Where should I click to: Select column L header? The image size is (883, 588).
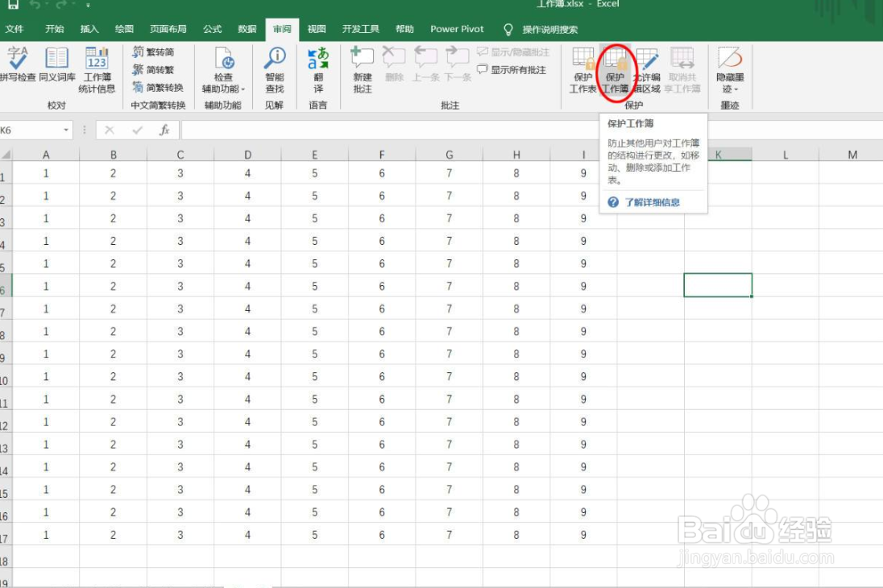pyautogui.click(x=785, y=155)
